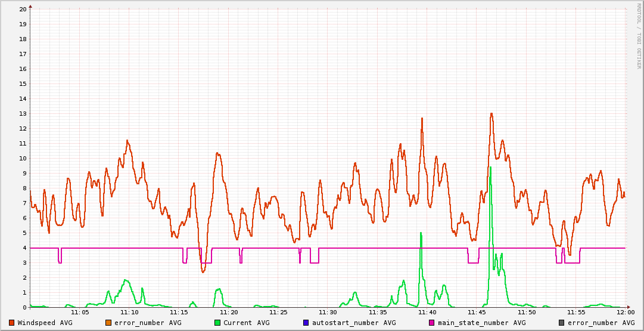644x331 pixels.
Task: Click the blue autostart_number AVG legend swatch
Action: pos(306,323)
